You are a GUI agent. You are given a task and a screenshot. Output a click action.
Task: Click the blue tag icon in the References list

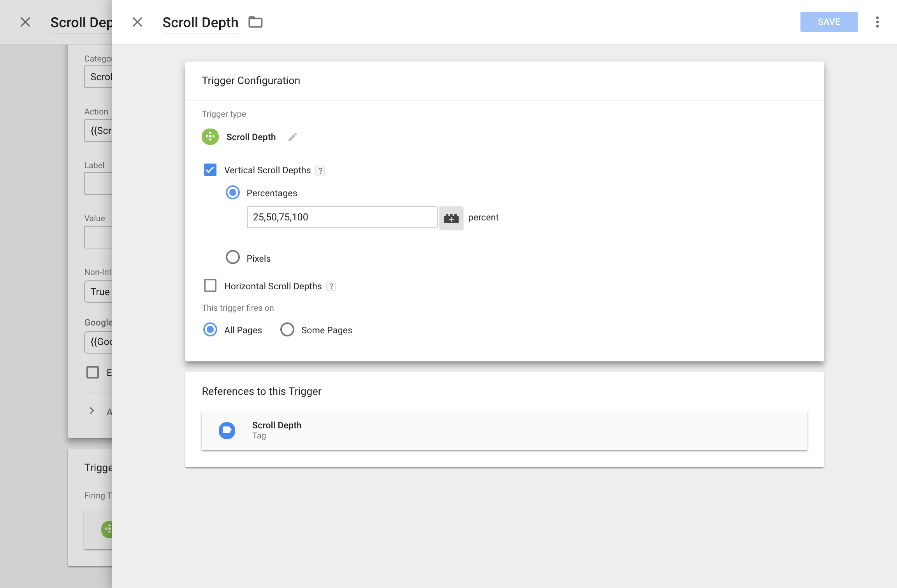[x=227, y=430]
